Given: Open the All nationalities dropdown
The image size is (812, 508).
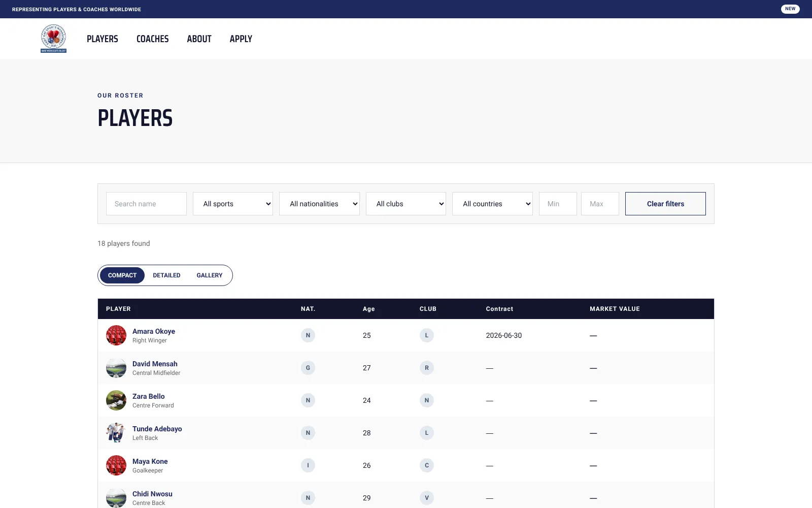Looking at the screenshot, I should [319, 204].
